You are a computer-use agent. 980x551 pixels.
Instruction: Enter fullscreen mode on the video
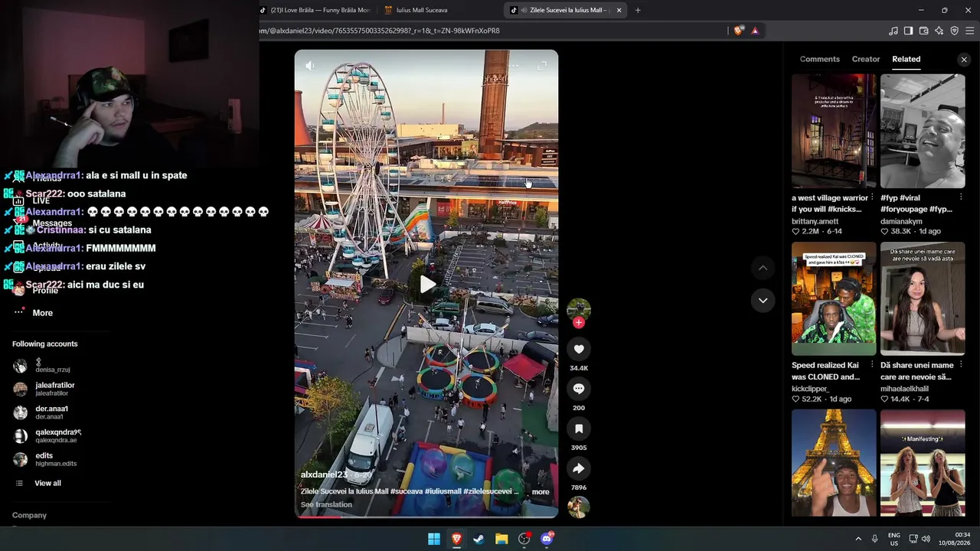[x=542, y=66]
